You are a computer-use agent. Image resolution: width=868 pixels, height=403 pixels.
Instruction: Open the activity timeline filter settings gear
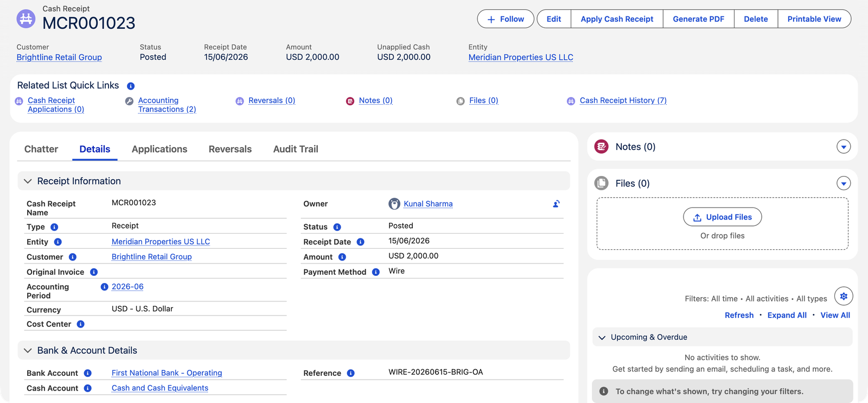click(844, 297)
